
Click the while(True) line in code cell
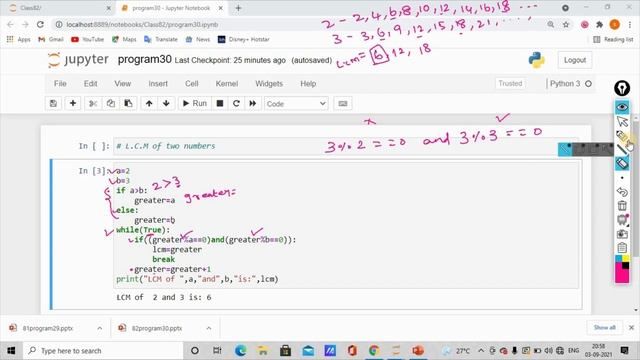143,230
